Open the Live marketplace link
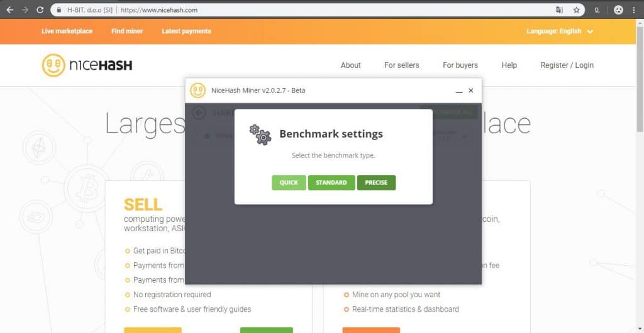The width and height of the screenshot is (644, 333). (x=67, y=31)
